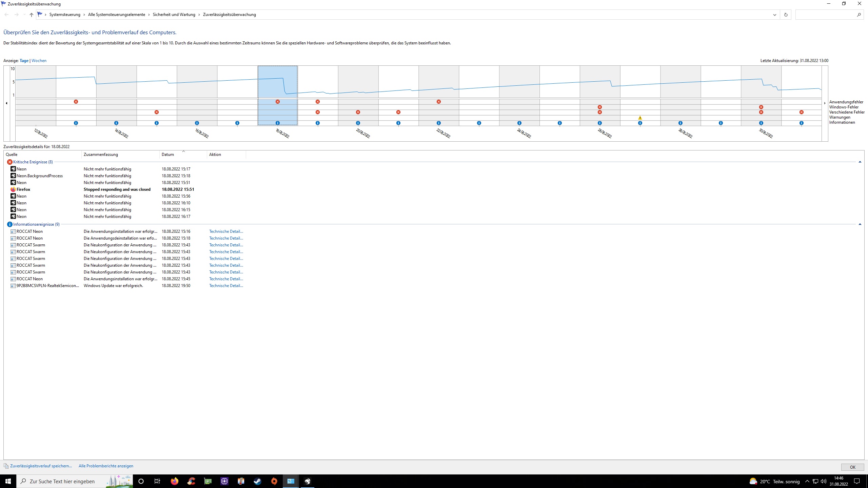Select 9P2B8MCSVPLN-RealtekSemicon Windows Update entry
The height and width of the screenshot is (488, 868).
(47, 286)
